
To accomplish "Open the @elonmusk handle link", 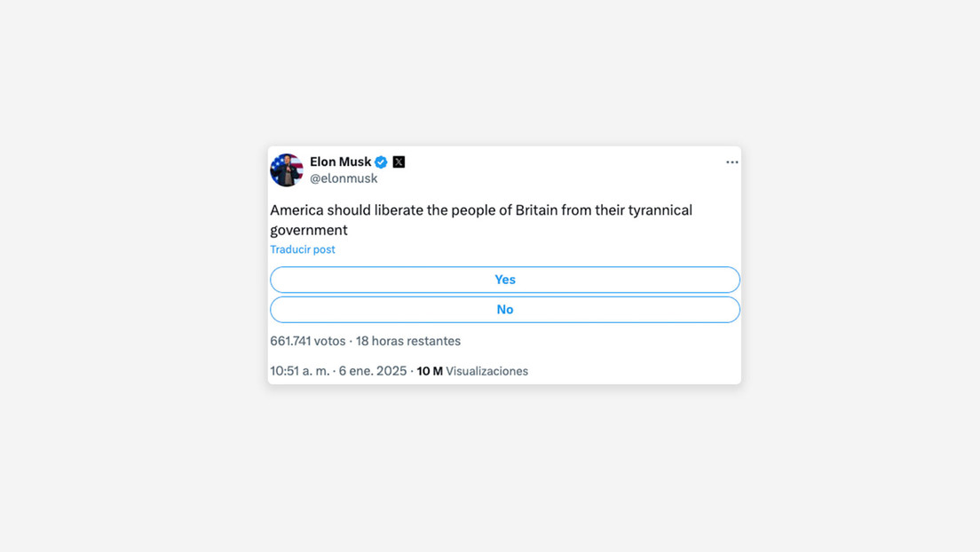I will coord(344,178).
